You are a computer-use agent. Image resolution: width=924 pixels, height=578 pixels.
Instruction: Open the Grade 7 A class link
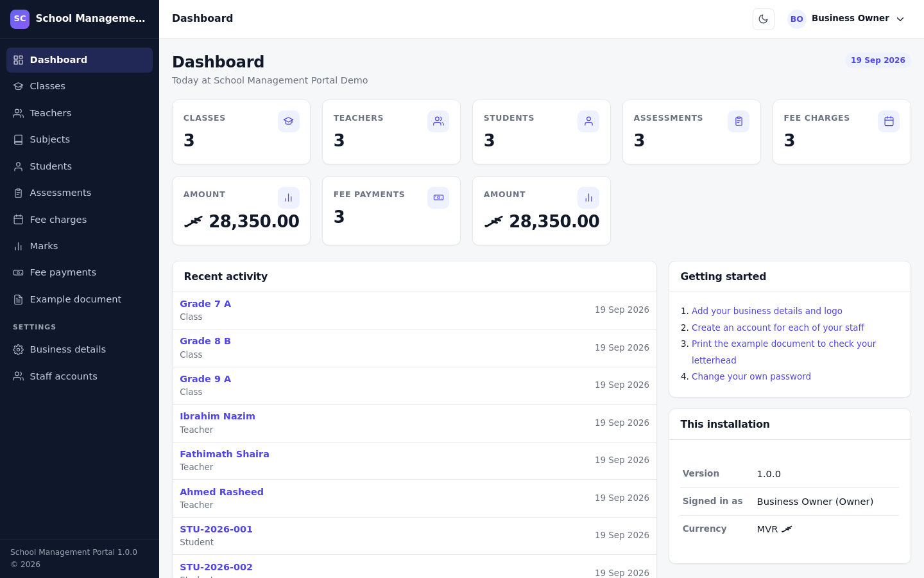[x=205, y=304]
